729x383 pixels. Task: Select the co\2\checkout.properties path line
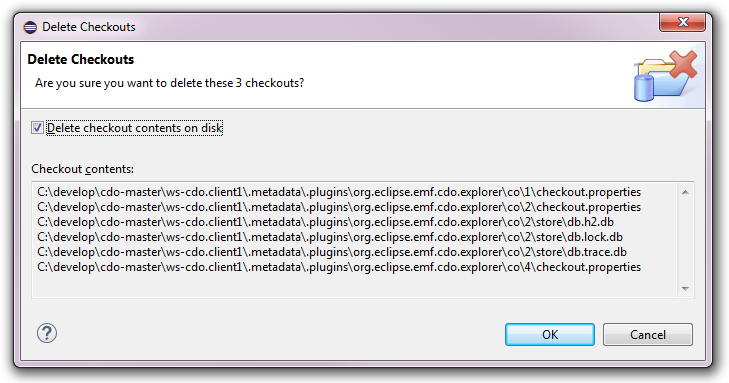click(x=339, y=207)
